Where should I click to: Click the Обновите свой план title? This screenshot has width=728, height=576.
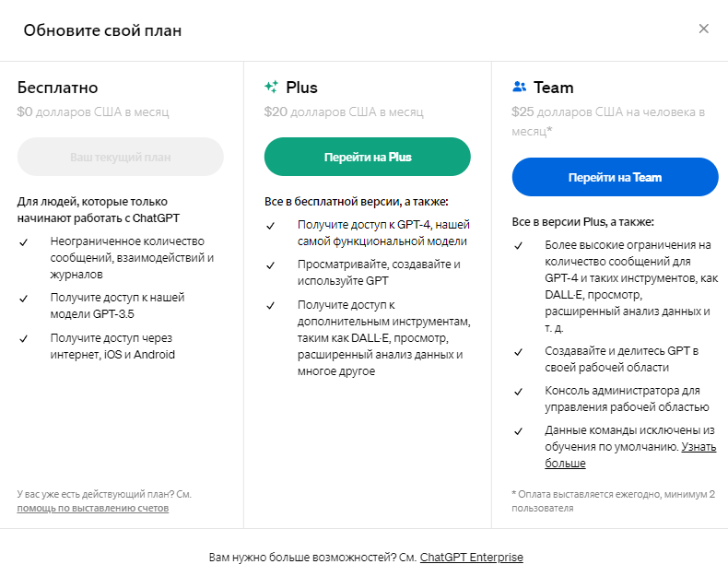pyautogui.click(x=102, y=30)
